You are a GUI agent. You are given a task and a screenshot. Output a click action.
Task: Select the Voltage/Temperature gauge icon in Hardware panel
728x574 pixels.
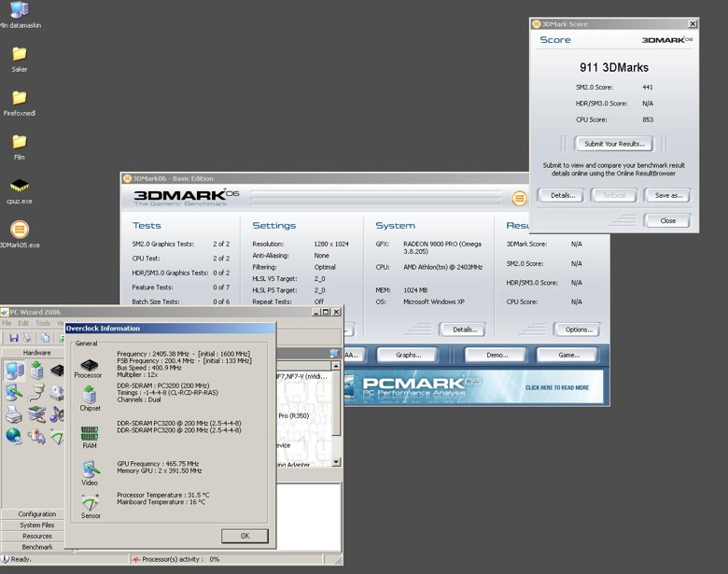click(x=57, y=437)
